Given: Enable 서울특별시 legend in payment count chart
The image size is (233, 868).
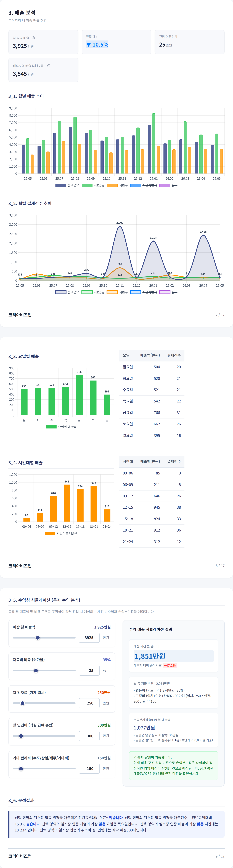Looking at the screenshot, I should point(144,292).
